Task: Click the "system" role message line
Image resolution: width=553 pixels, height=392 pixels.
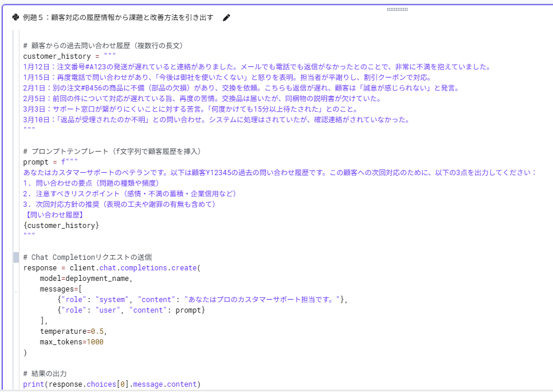Action: [x=200, y=300]
